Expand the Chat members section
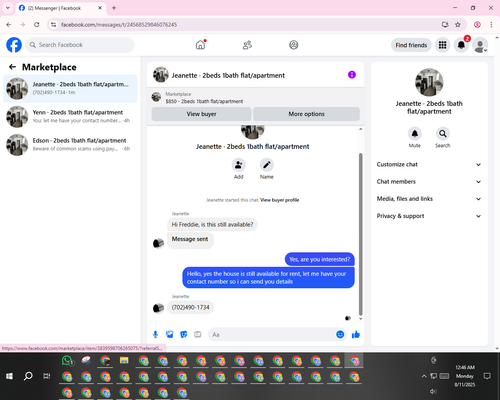The width and height of the screenshot is (500, 400). [x=429, y=182]
